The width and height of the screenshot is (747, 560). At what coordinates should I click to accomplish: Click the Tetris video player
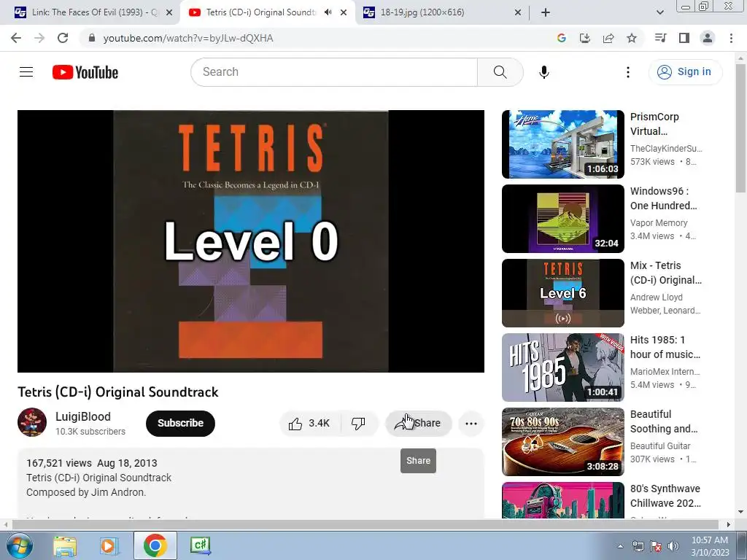251,241
